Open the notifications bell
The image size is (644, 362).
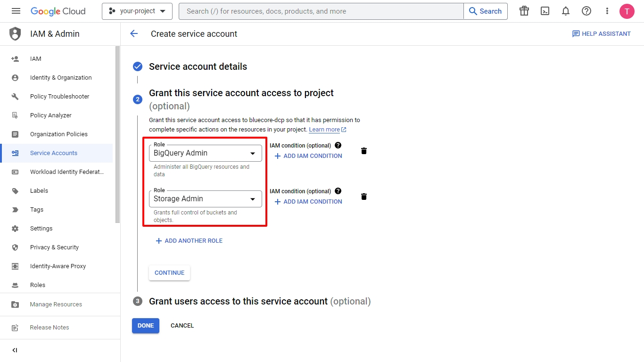point(566,11)
